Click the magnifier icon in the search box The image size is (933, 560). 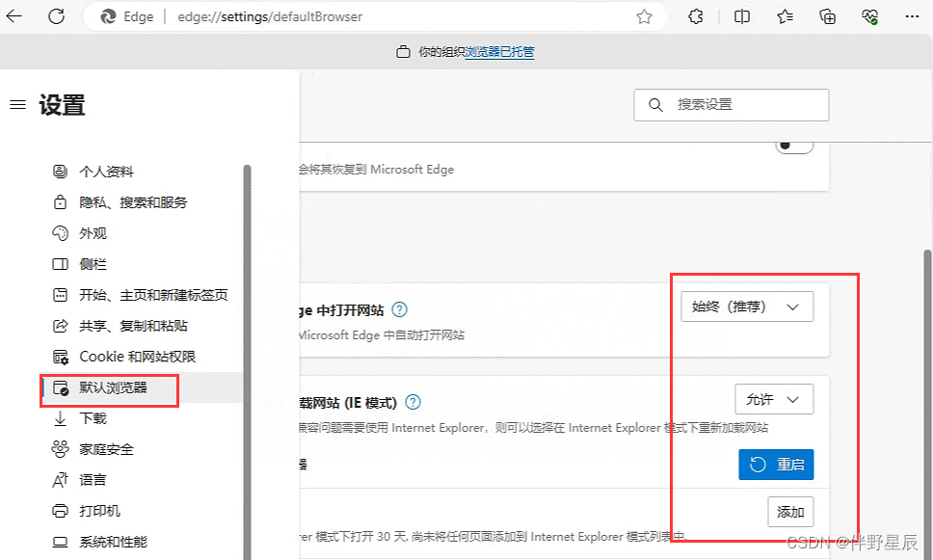(x=655, y=105)
